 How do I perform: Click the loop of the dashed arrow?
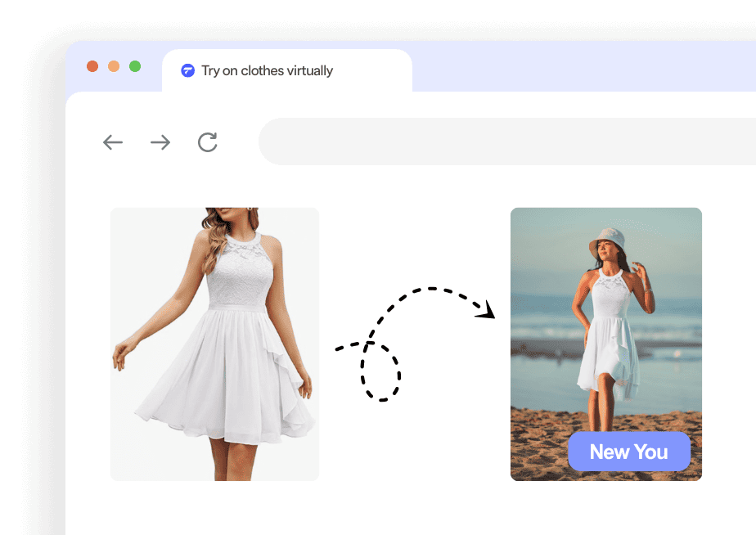[x=380, y=371]
